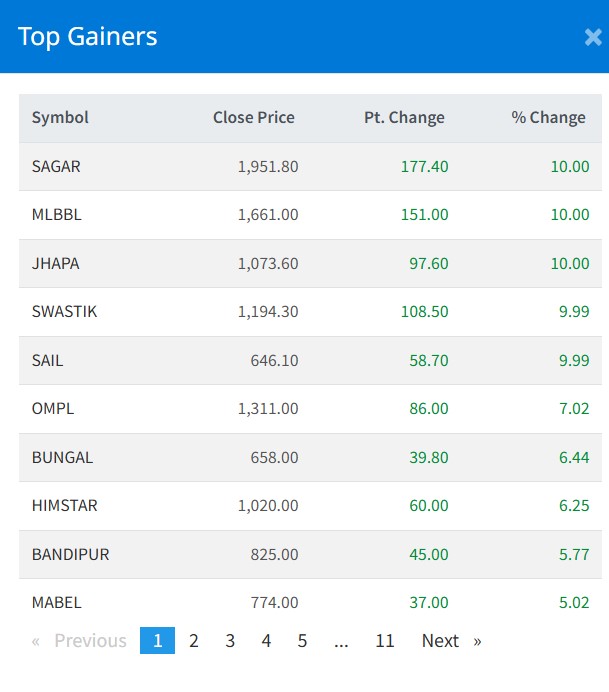The height and width of the screenshot is (692, 609).
Task: Sort by Close Price column
Action: (253, 118)
